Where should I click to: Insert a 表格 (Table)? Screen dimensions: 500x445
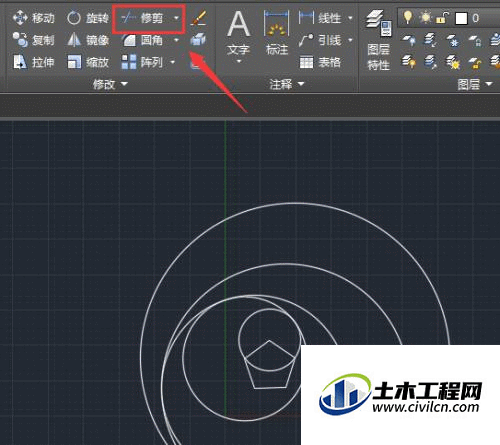pos(320,62)
